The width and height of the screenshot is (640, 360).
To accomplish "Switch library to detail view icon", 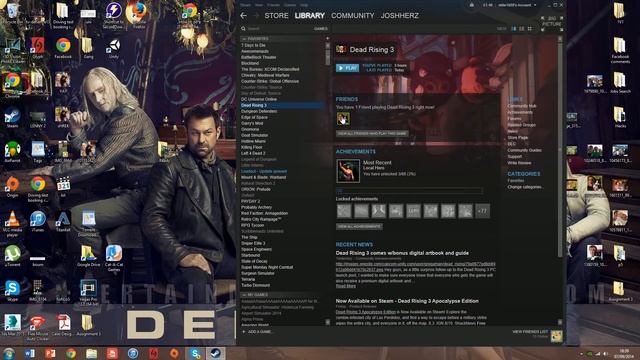I will click(x=513, y=29).
